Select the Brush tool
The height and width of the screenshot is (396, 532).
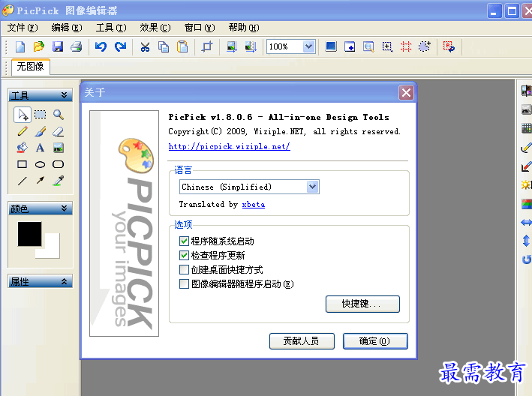coord(40,131)
